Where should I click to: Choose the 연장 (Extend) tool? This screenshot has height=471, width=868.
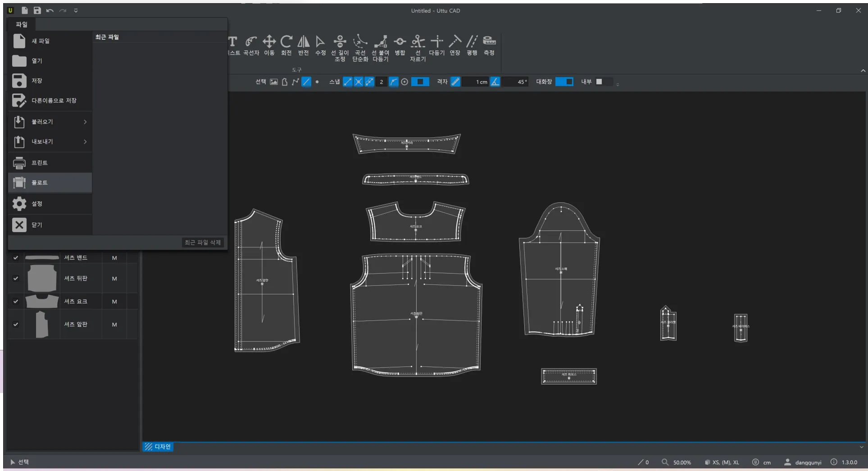[454, 46]
